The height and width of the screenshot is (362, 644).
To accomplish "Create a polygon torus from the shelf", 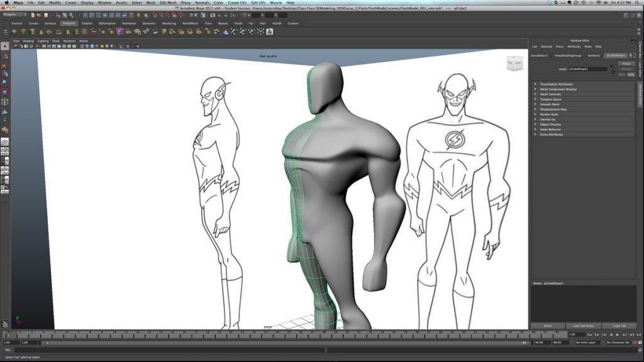I will [58, 31].
